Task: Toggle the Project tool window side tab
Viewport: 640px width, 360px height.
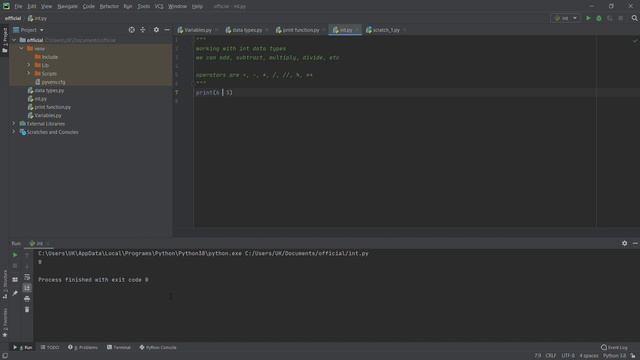Action: point(4,40)
